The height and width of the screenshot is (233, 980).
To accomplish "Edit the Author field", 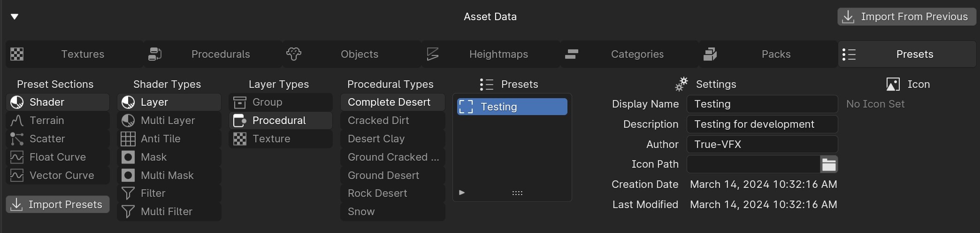I will (761, 145).
